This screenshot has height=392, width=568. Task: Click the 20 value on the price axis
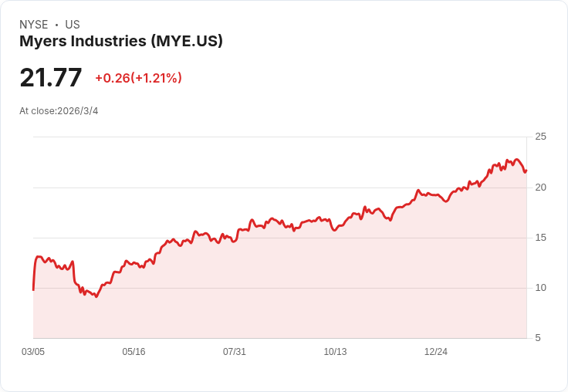coord(540,188)
